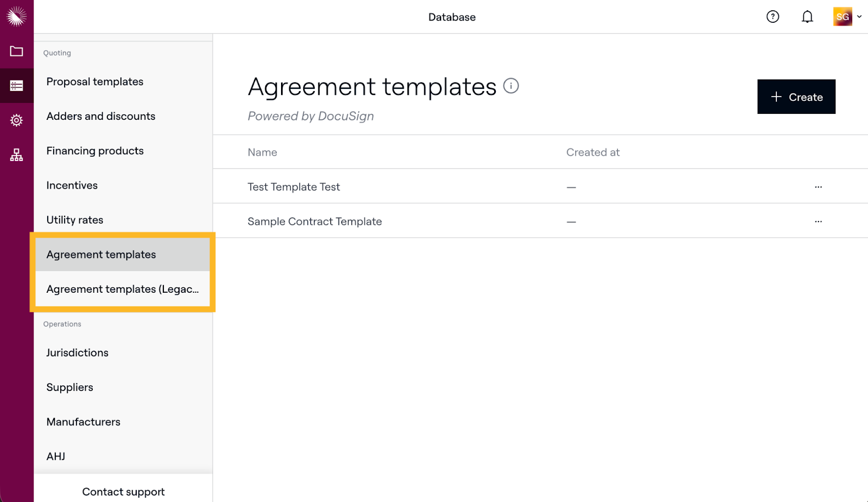Sort by the Created at column header
The image size is (868, 502).
592,152
